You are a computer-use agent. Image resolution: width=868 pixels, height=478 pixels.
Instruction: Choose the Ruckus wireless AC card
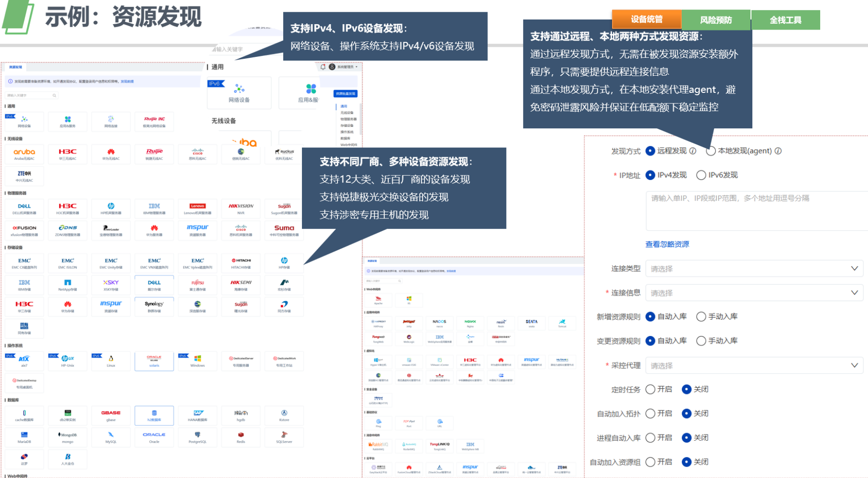[x=284, y=155]
